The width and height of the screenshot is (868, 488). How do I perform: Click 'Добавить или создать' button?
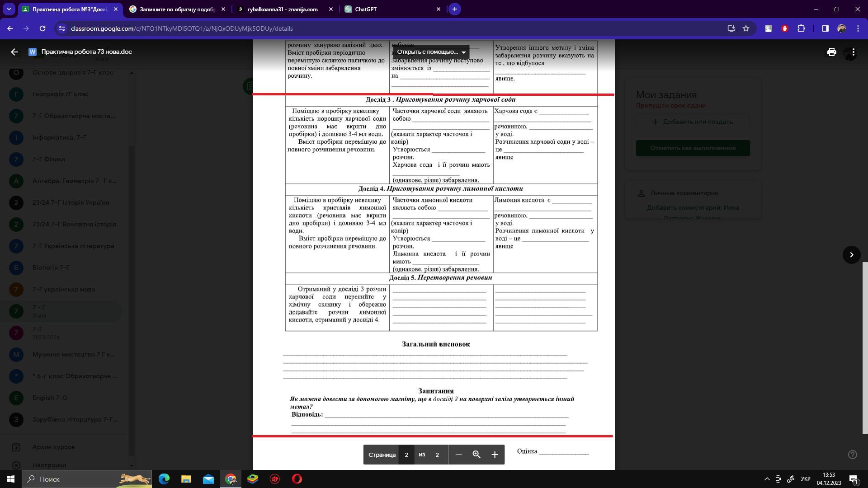coord(693,122)
